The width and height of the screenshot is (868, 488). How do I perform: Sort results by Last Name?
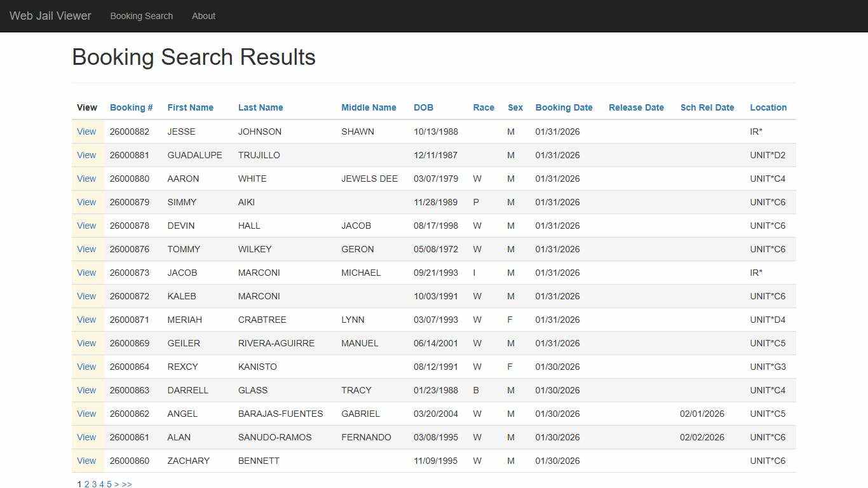coord(261,107)
